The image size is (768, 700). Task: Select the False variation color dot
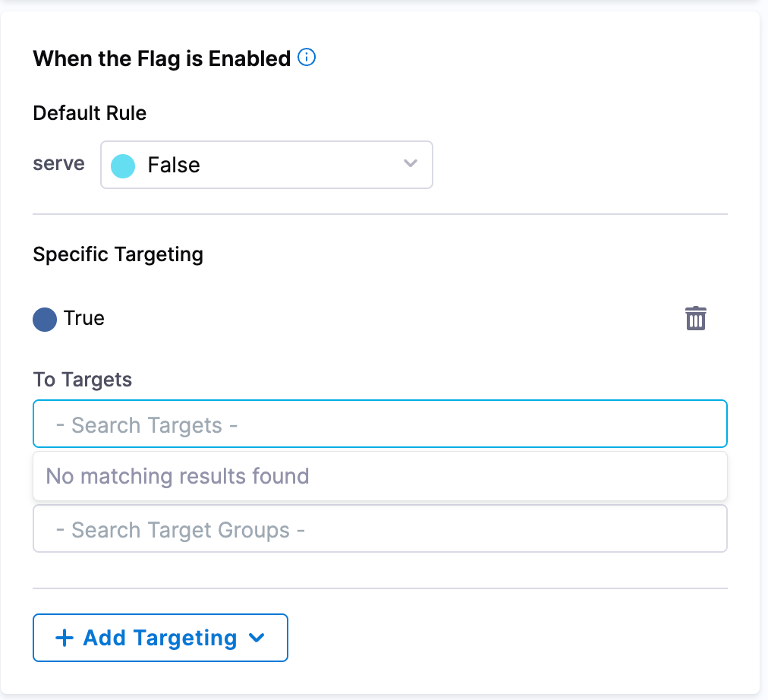click(x=122, y=165)
